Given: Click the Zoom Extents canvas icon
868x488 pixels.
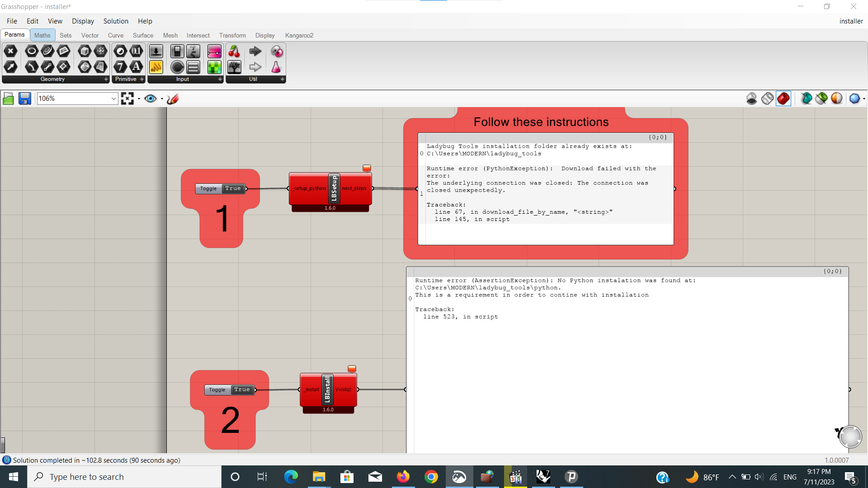Looking at the screenshot, I should (x=127, y=99).
